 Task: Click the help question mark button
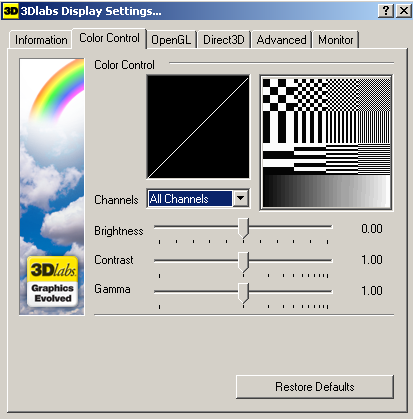coord(386,11)
